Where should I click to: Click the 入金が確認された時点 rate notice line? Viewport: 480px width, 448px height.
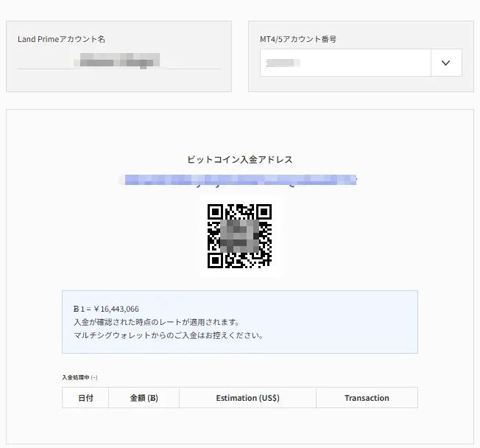coord(156,322)
